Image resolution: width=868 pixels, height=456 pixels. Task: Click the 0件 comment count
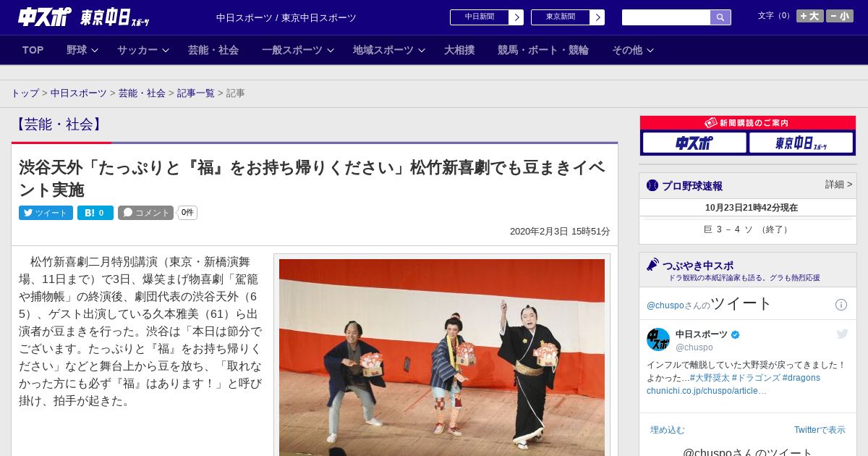coord(187,213)
